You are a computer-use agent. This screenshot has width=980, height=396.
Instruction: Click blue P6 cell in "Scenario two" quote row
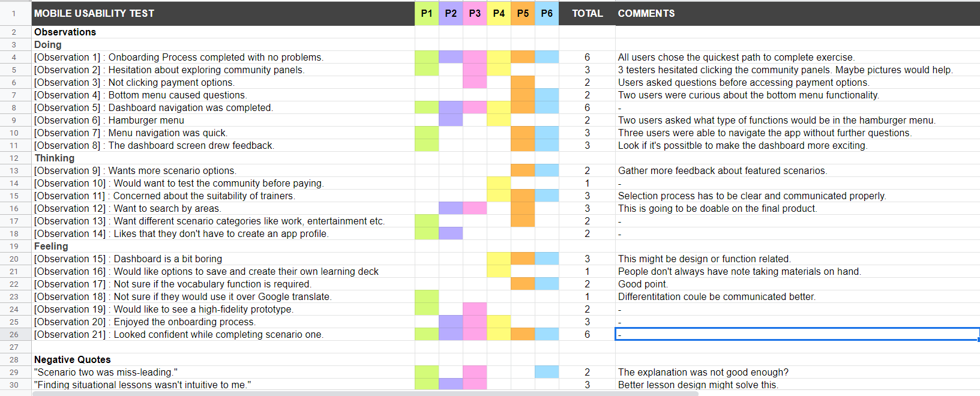coord(547,373)
